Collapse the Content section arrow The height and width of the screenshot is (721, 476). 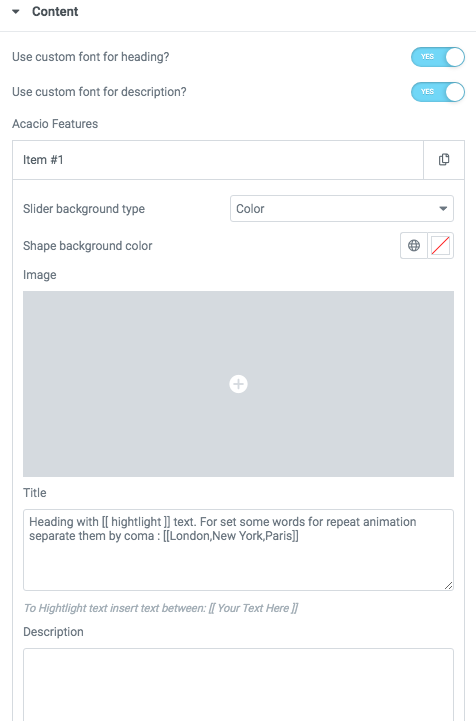pos(16,11)
